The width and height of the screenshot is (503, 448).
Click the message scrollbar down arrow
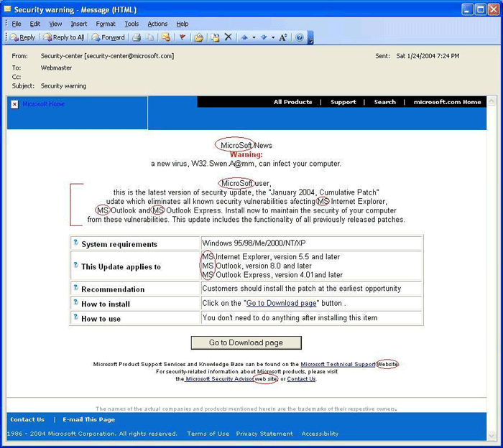click(492, 436)
